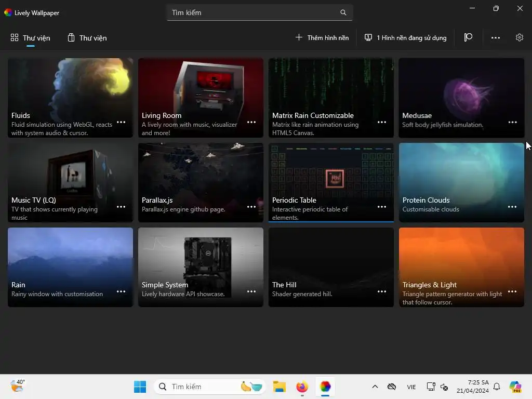Select The Hill wallpaper thumbnail
The height and width of the screenshot is (399, 532).
[331, 267]
